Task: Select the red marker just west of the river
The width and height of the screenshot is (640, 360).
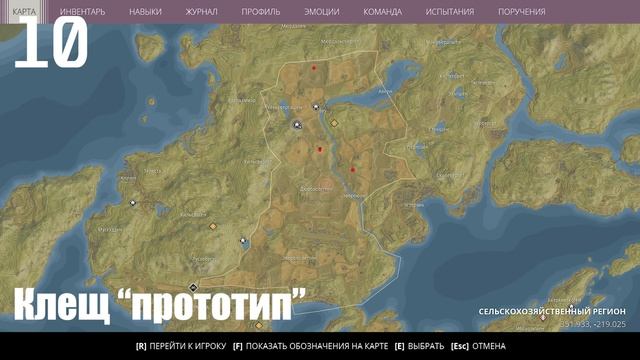Action: (320, 150)
